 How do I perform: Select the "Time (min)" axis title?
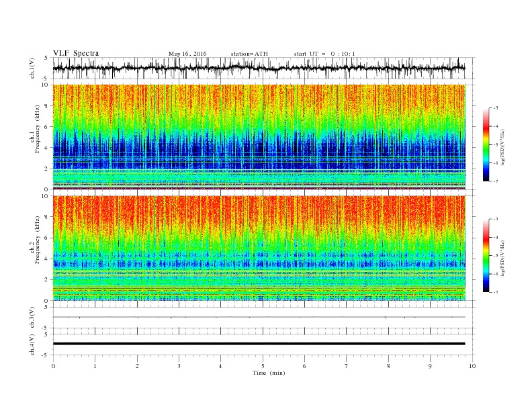tap(269, 373)
